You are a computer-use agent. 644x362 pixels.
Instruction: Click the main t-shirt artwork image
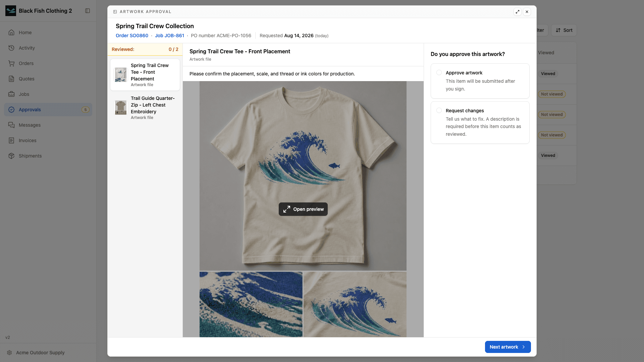point(303,176)
